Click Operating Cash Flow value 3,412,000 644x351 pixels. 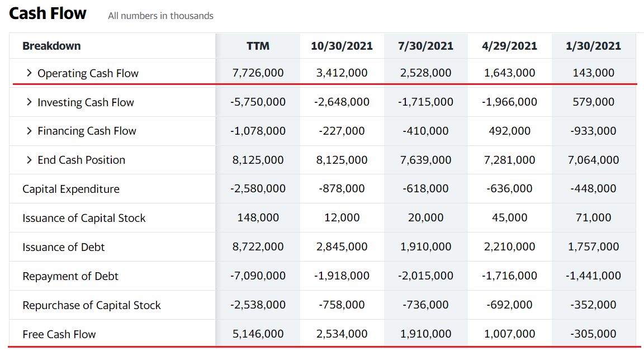[x=342, y=73]
